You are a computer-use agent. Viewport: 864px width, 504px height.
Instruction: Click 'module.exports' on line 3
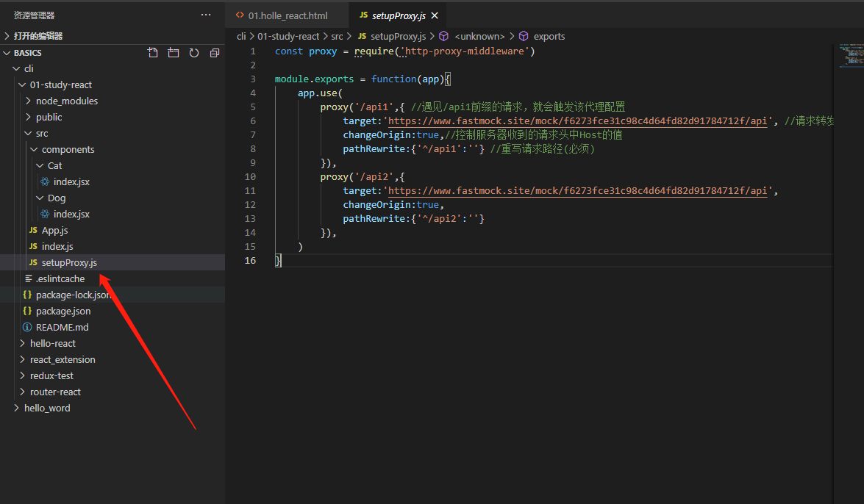click(x=314, y=79)
